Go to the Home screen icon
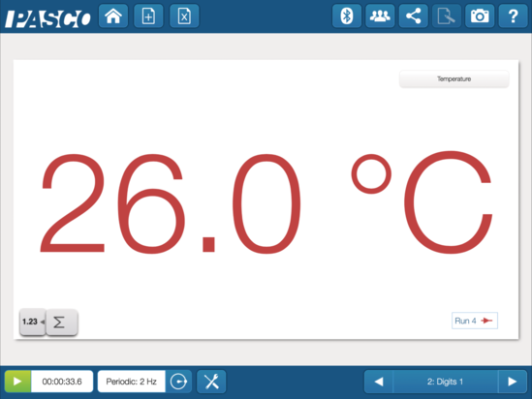 (113, 15)
